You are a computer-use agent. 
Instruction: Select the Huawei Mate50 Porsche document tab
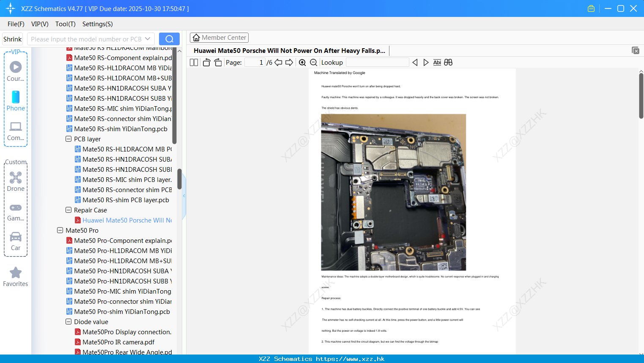pyautogui.click(x=289, y=50)
